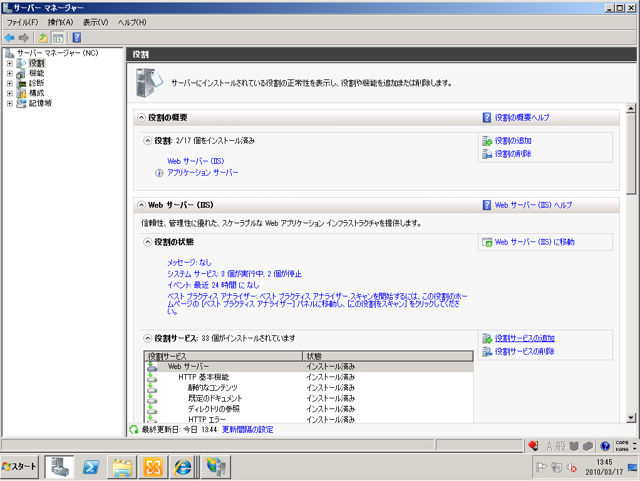The width and height of the screenshot is (640, 481).
Task: Open the アプリケーション サーバー role link
Action: (202, 173)
